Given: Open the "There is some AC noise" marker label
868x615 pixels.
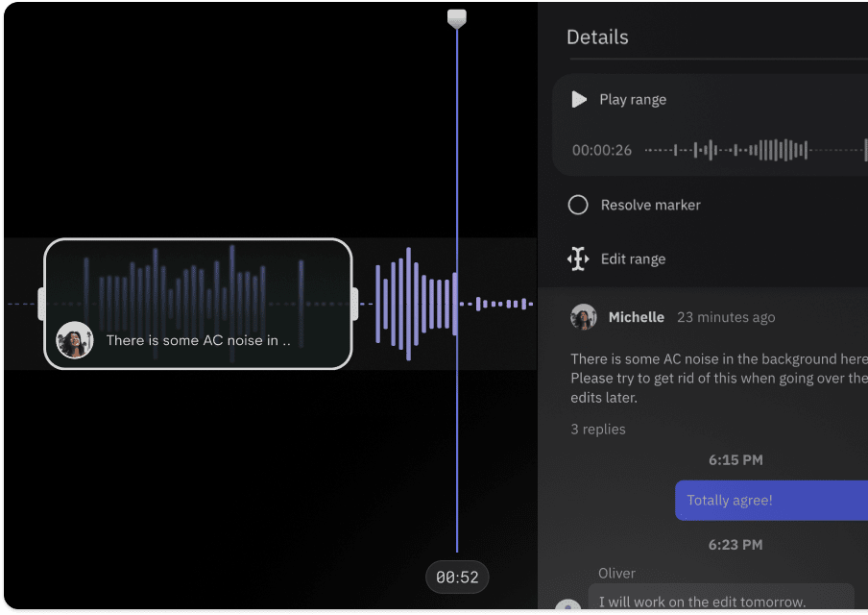Looking at the screenshot, I should coord(198,340).
